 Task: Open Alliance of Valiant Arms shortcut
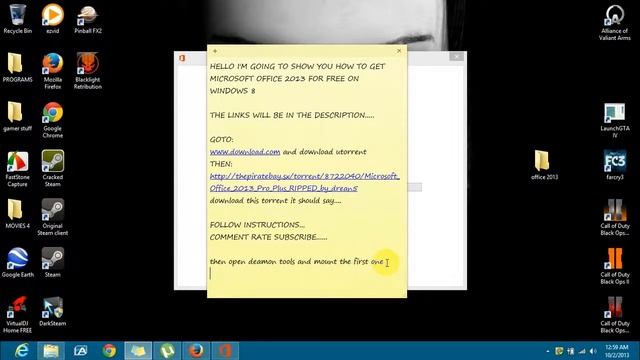tap(615, 22)
